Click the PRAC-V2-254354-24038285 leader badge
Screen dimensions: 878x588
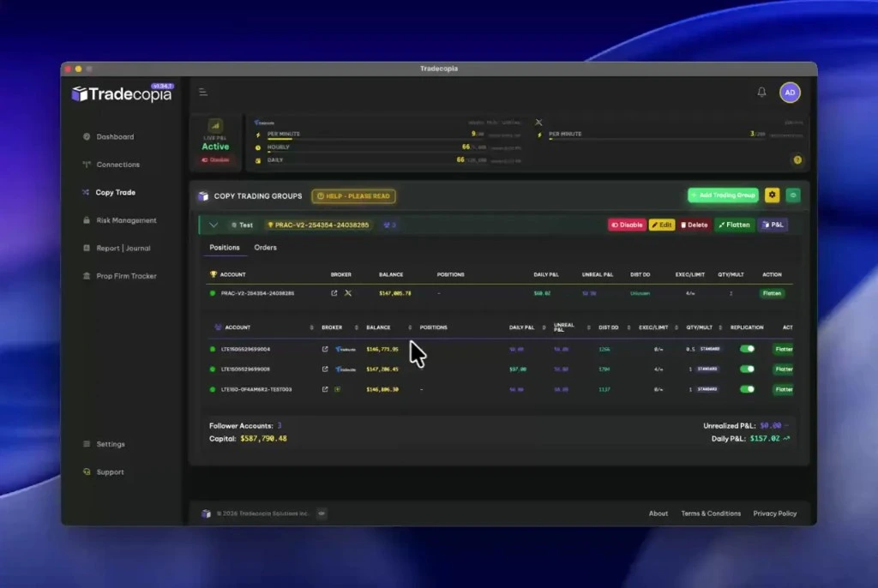click(319, 225)
